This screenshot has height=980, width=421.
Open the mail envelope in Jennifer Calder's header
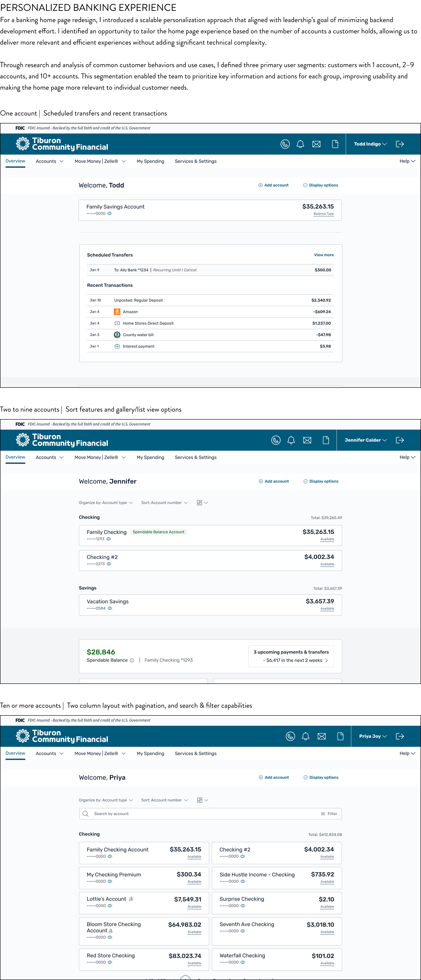pos(307,440)
